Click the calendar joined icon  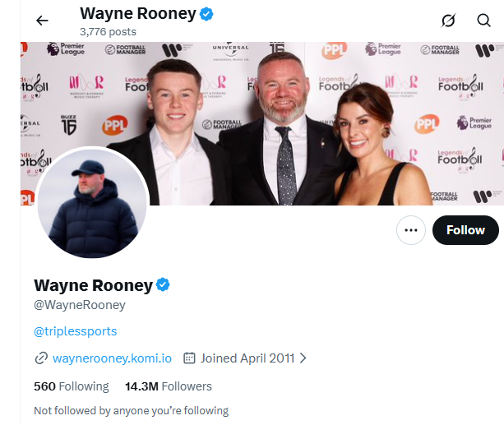189,358
